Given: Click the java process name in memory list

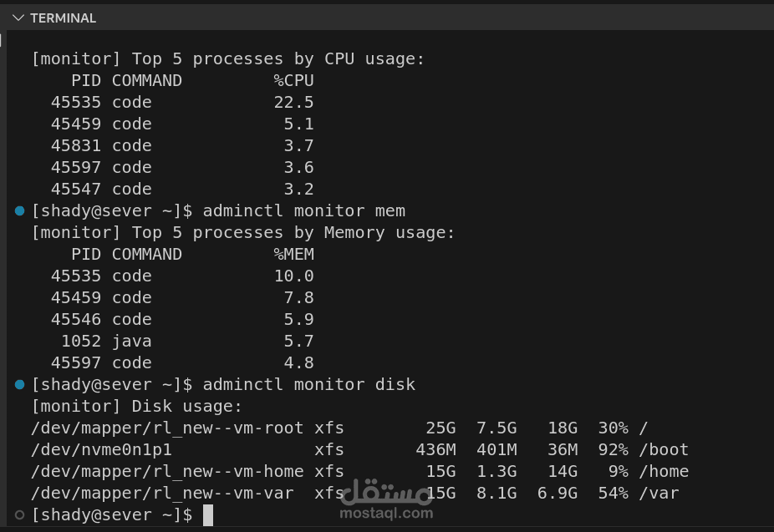Looking at the screenshot, I should pyautogui.click(x=132, y=342).
